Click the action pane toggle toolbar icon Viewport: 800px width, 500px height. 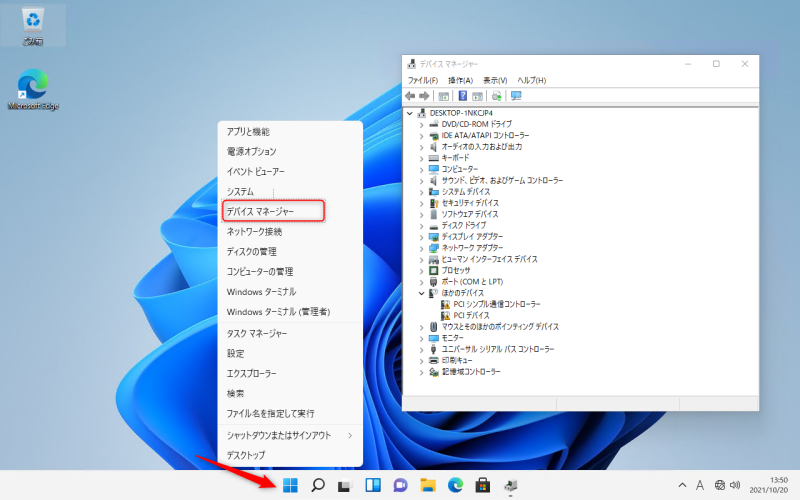(478, 96)
